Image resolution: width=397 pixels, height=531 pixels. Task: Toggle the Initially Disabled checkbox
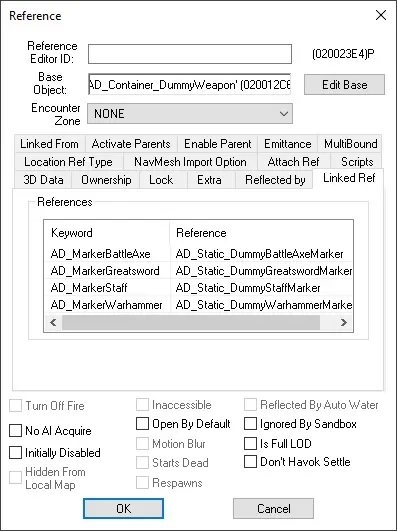click(x=15, y=452)
